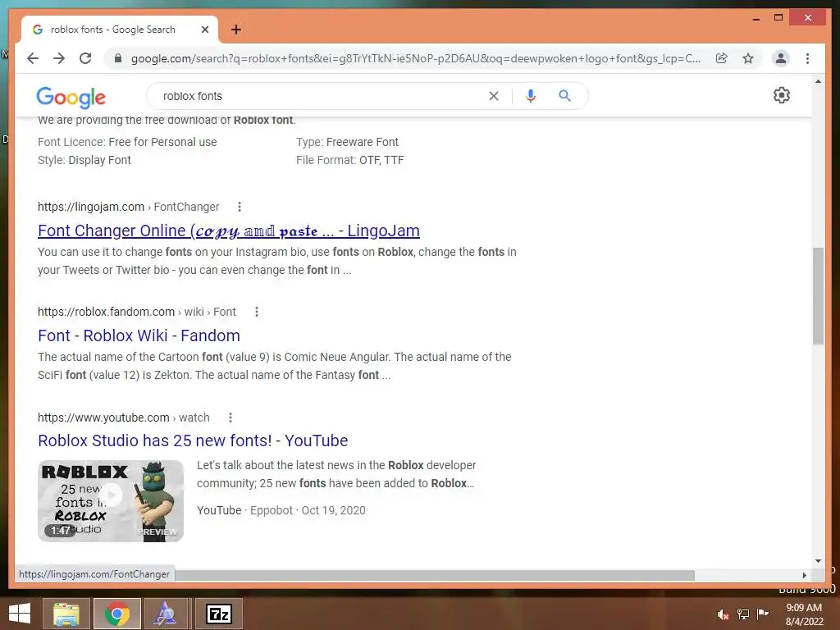Image resolution: width=840 pixels, height=630 pixels.
Task: Minimize the Chrome window
Action: [756, 18]
